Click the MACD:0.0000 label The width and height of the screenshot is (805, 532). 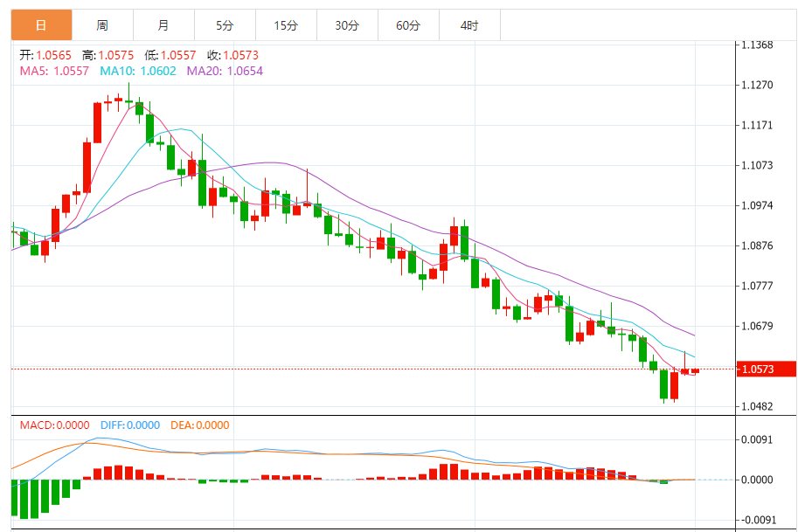pos(54,425)
